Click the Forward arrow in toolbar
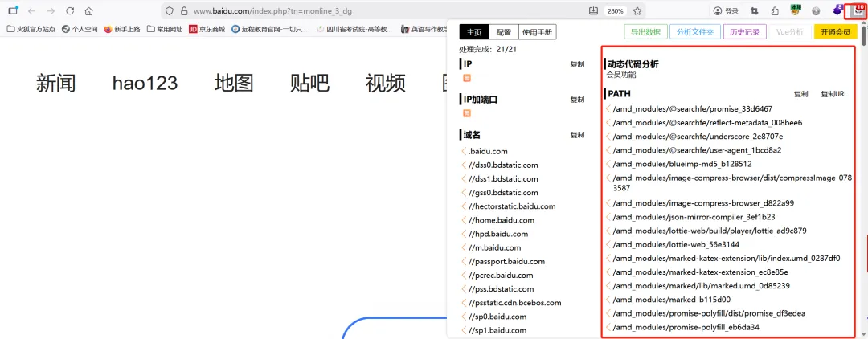This screenshot has height=339, width=868. click(51, 11)
